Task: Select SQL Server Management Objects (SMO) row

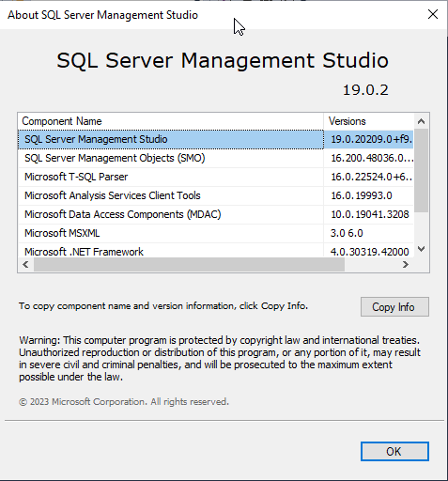Action: pos(216,158)
